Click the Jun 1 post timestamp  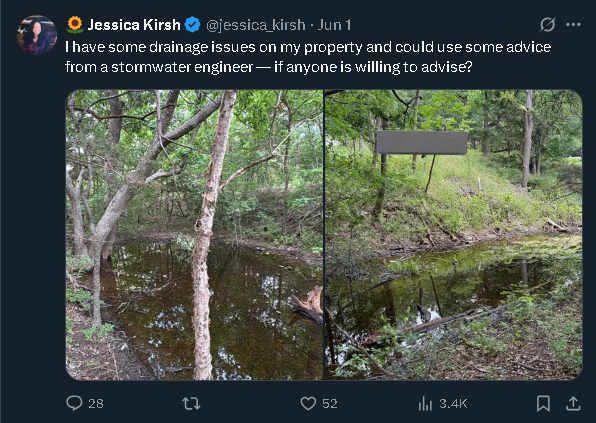click(x=334, y=25)
